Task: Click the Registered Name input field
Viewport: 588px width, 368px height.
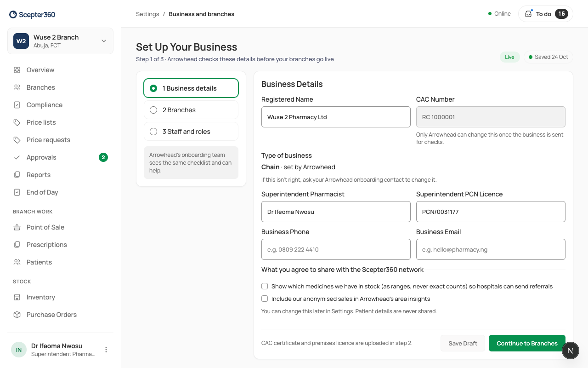Action: coord(336,117)
